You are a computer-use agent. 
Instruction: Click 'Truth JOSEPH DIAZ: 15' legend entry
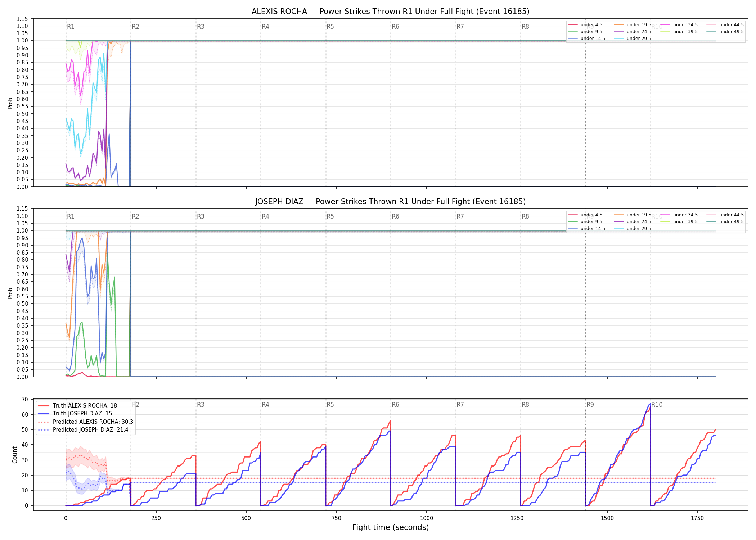point(75,414)
